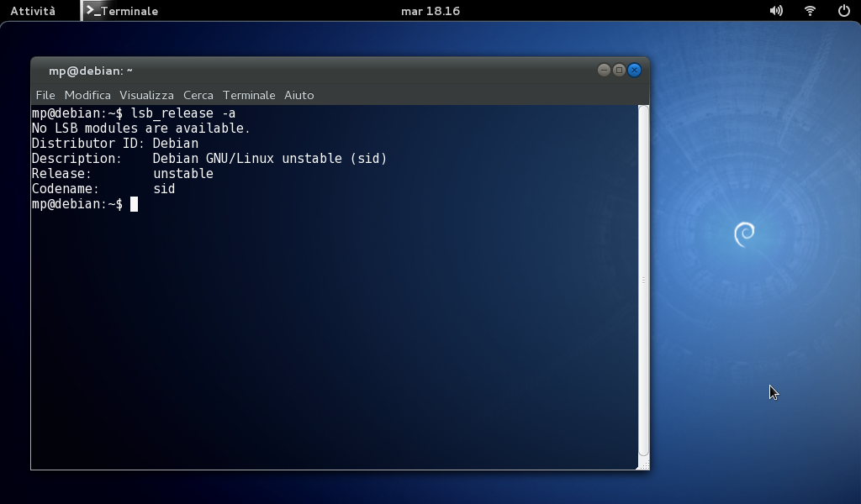861x504 pixels.
Task: Open the clock calendar showing mar 18.16
Action: pyautogui.click(x=430, y=11)
